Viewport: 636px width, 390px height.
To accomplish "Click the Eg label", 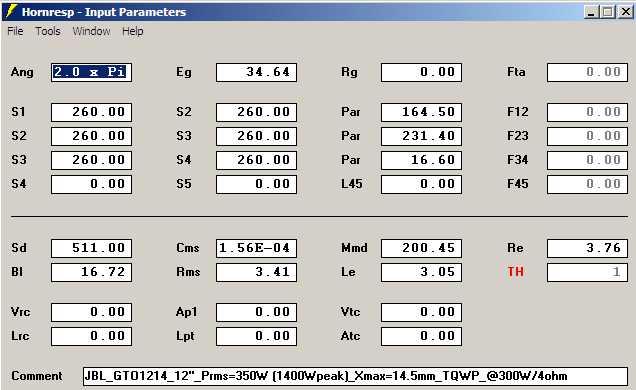I will point(183,73).
